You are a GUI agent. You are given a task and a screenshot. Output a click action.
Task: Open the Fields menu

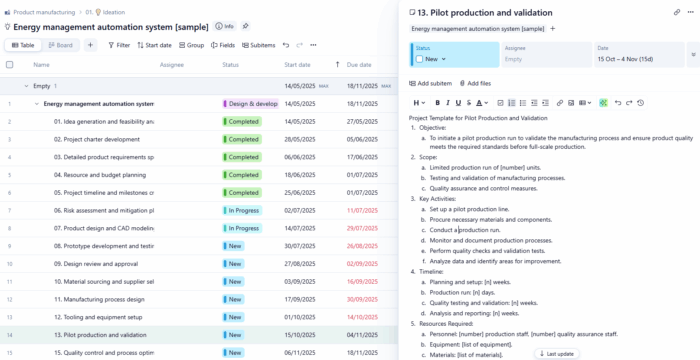tap(223, 45)
